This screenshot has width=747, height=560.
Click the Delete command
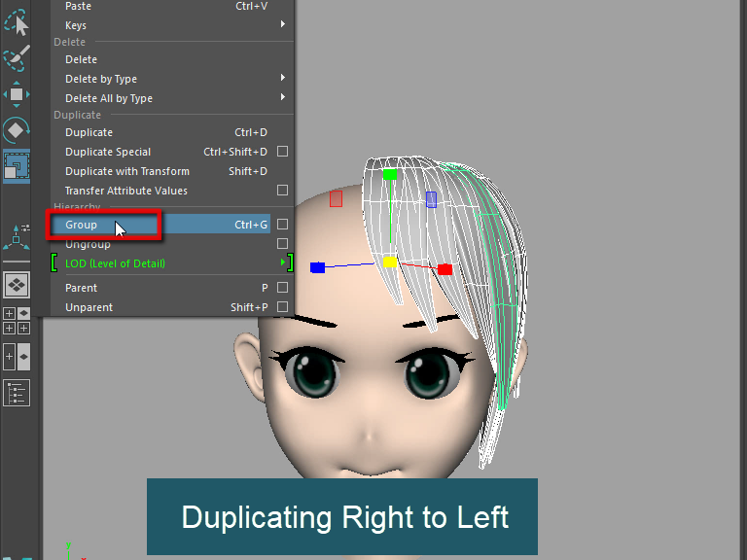click(x=81, y=59)
